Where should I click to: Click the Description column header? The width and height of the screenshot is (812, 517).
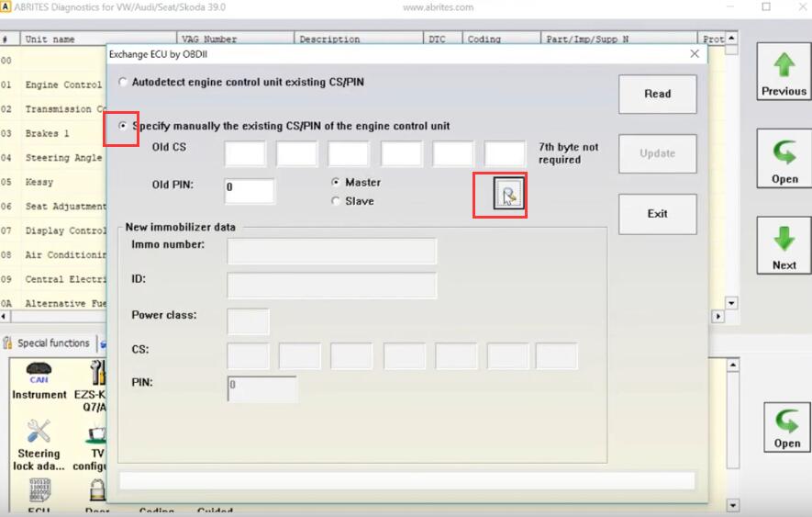coord(359,39)
